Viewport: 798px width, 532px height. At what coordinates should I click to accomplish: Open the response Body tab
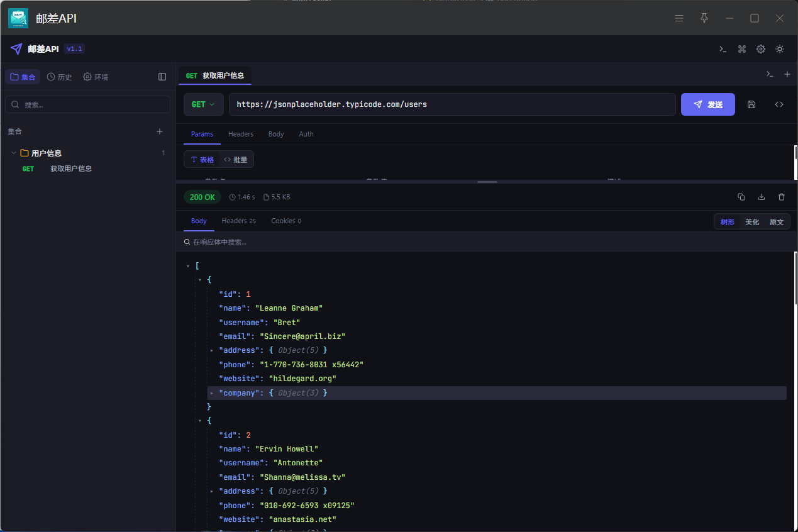click(199, 221)
